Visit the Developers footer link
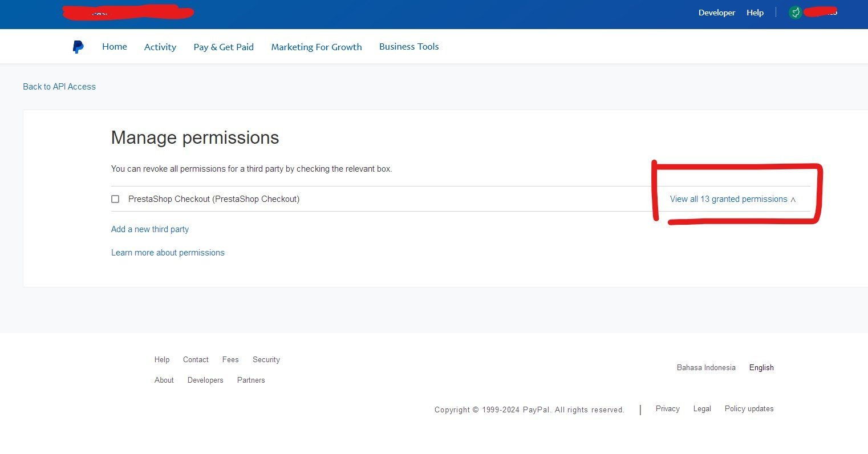 click(x=205, y=380)
